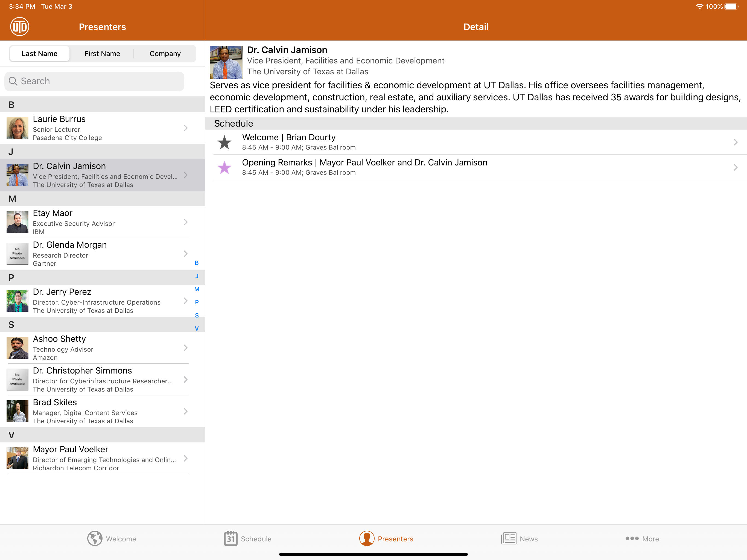Screen dimensions: 747x560
Task: Focus the presenter Search field
Action: click(x=94, y=81)
